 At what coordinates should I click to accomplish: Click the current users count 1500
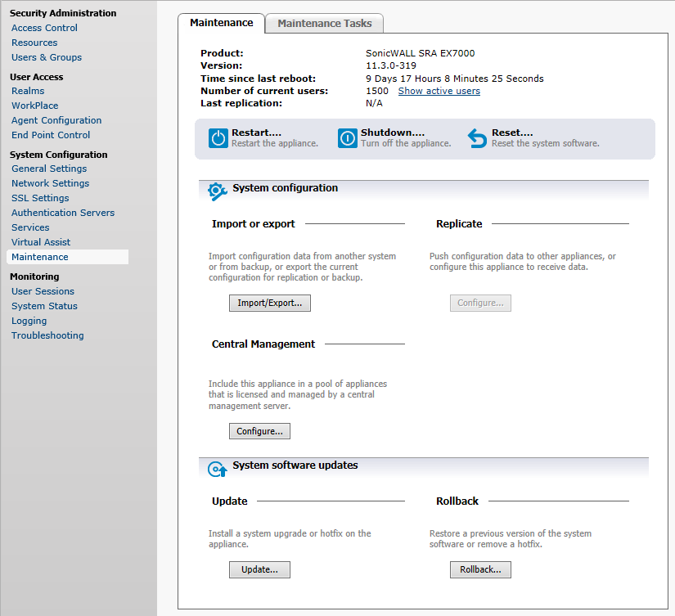click(377, 91)
